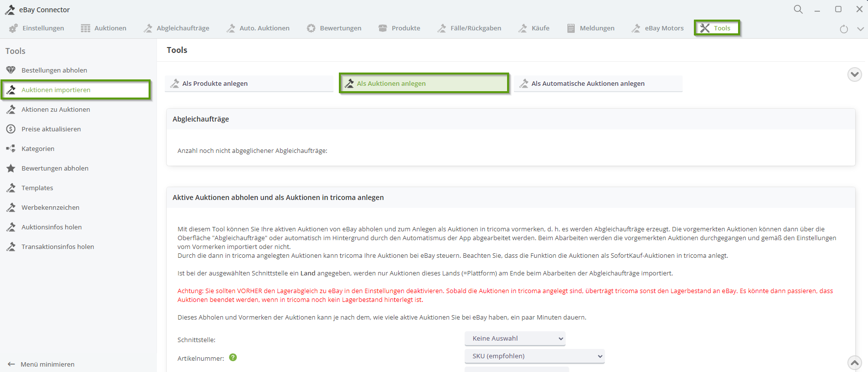This screenshot has height=372, width=868.
Task: Open eBay Motors menu item
Action: [x=658, y=28]
